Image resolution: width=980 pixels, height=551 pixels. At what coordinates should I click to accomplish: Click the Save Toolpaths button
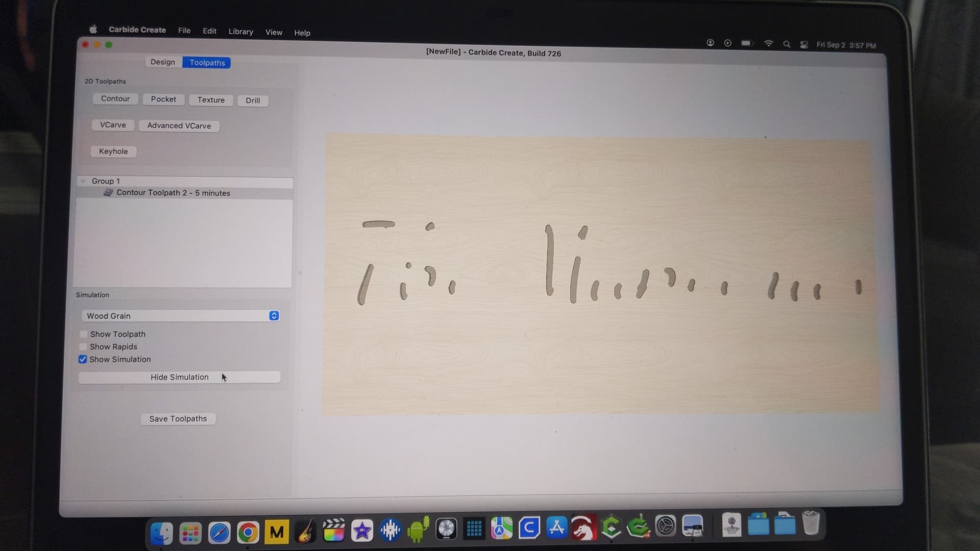(x=178, y=419)
